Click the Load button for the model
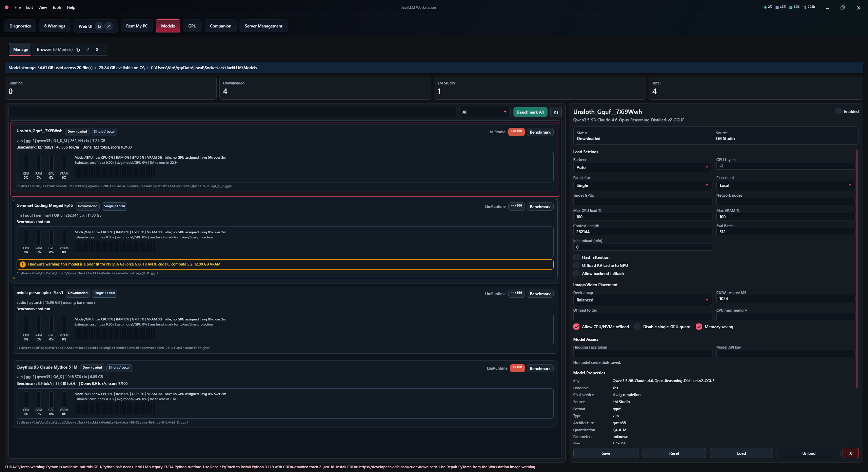The width and height of the screenshot is (868, 472). click(741, 453)
